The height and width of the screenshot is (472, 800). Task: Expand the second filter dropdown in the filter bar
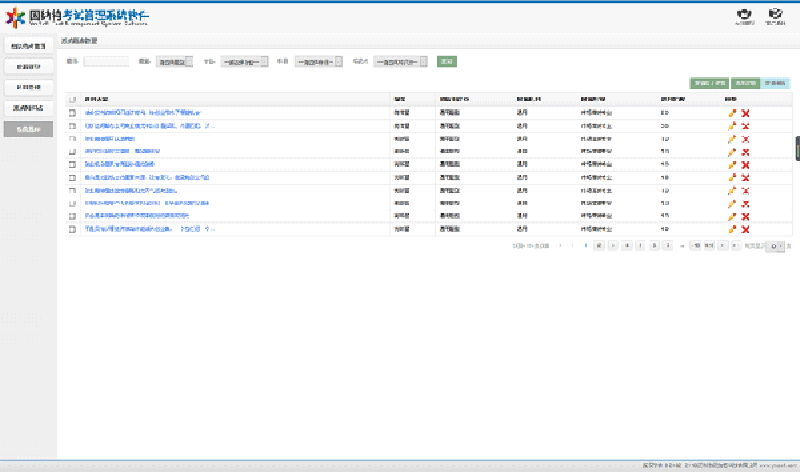245,62
